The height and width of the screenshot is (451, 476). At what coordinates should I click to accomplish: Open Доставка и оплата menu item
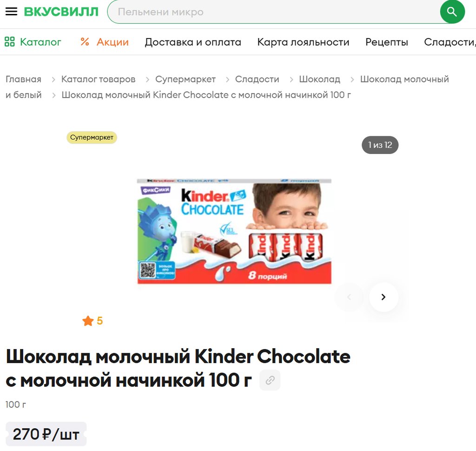[x=193, y=42]
